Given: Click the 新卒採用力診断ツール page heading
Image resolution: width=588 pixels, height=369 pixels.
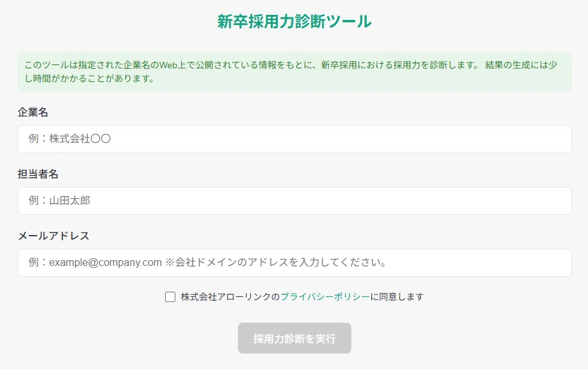Looking at the screenshot, I should click(x=295, y=21).
